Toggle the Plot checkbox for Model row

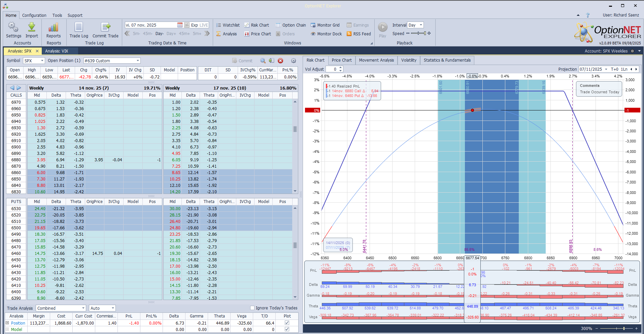287,329
